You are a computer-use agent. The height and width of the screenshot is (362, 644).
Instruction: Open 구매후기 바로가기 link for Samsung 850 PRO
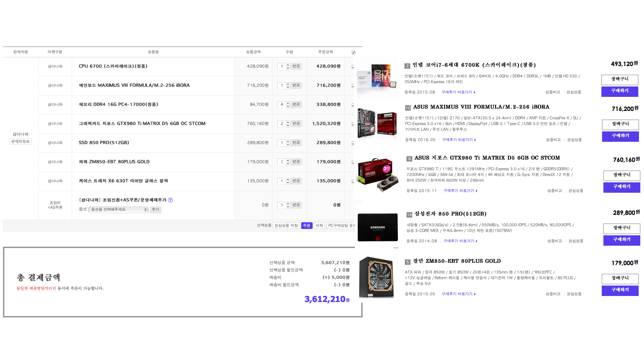point(460,241)
